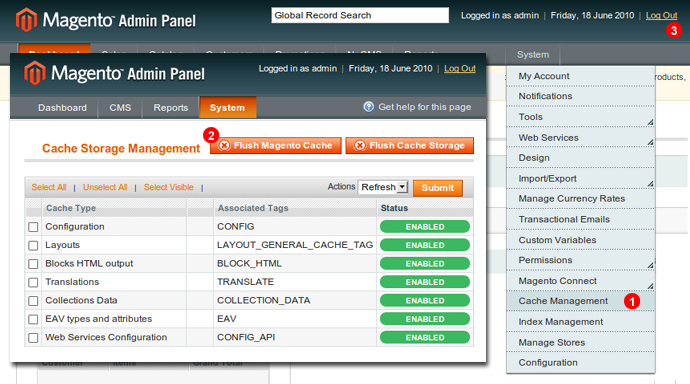Click Log Out in the front panel
Viewport: 690px width, 384px height.
(x=460, y=69)
